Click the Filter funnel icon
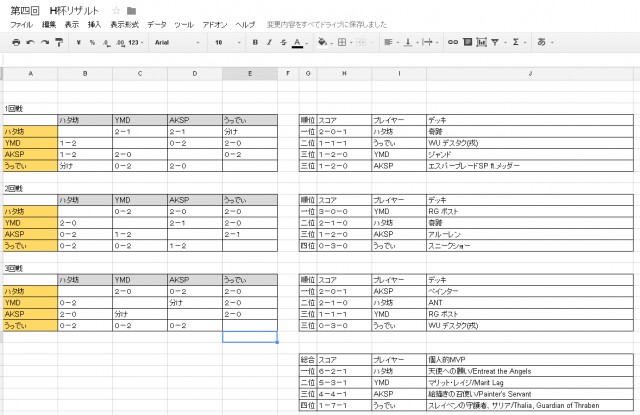The width and height of the screenshot is (640, 415). pyautogui.click(x=495, y=42)
